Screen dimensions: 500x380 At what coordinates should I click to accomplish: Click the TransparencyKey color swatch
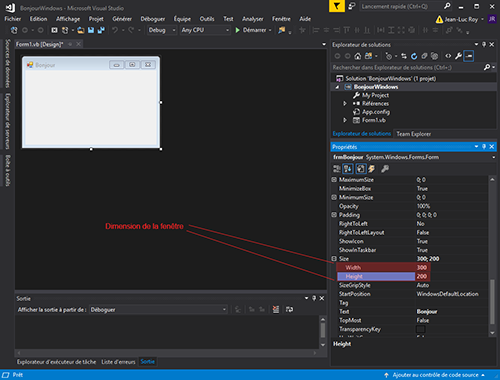click(x=421, y=329)
